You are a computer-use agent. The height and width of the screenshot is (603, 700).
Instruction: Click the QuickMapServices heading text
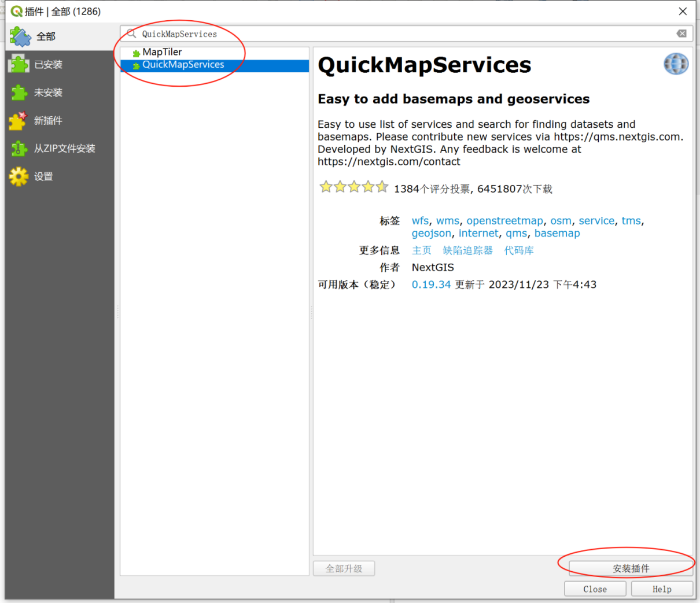coord(424,65)
